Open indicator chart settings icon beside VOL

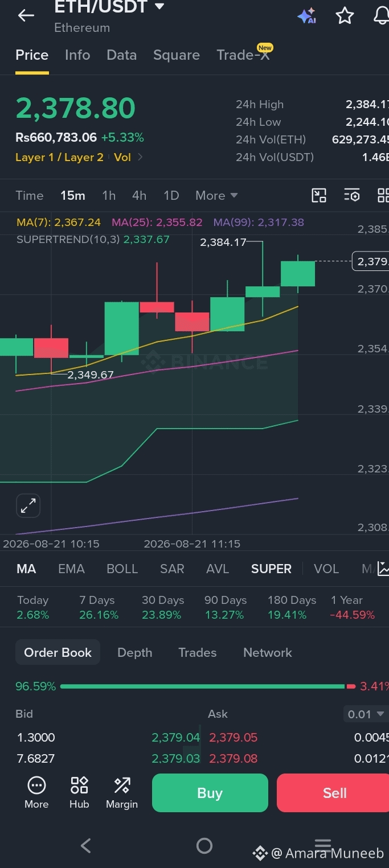tap(383, 568)
